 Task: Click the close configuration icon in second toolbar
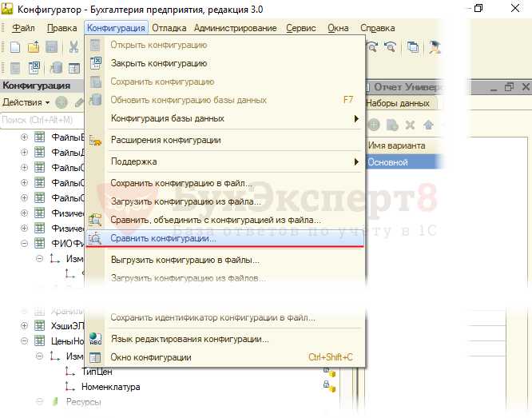[34, 68]
